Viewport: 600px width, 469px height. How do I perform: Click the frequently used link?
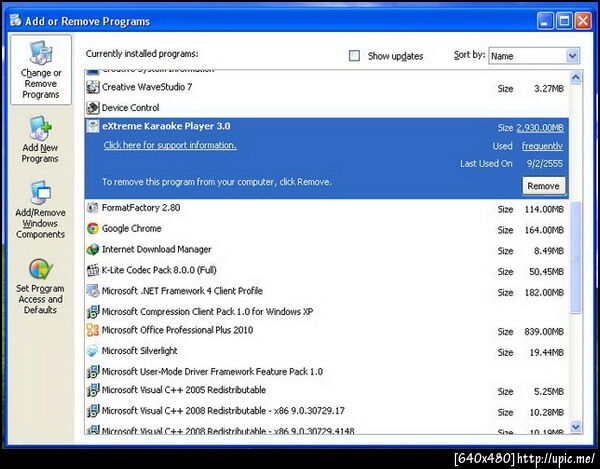click(x=542, y=146)
